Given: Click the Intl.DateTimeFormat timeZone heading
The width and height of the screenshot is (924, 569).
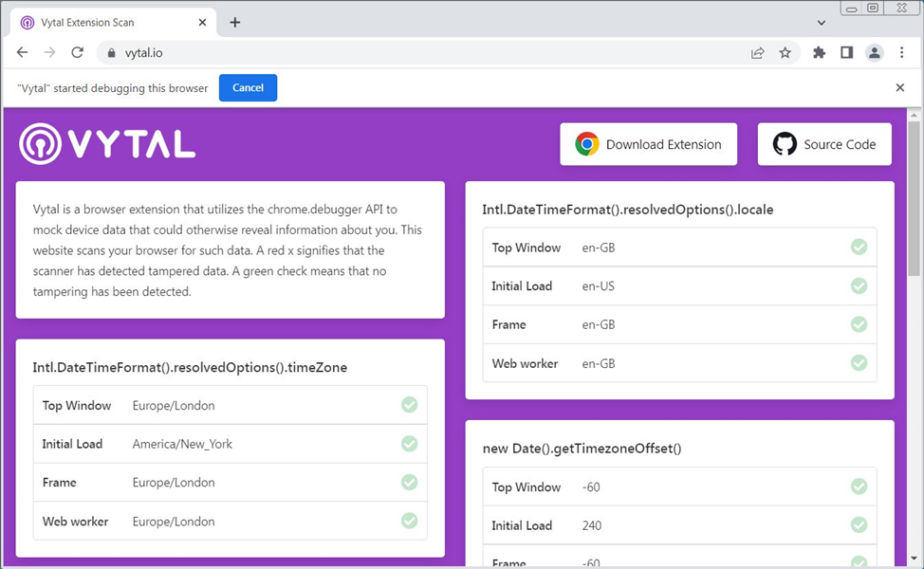Looking at the screenshot, I should (190, 368).
